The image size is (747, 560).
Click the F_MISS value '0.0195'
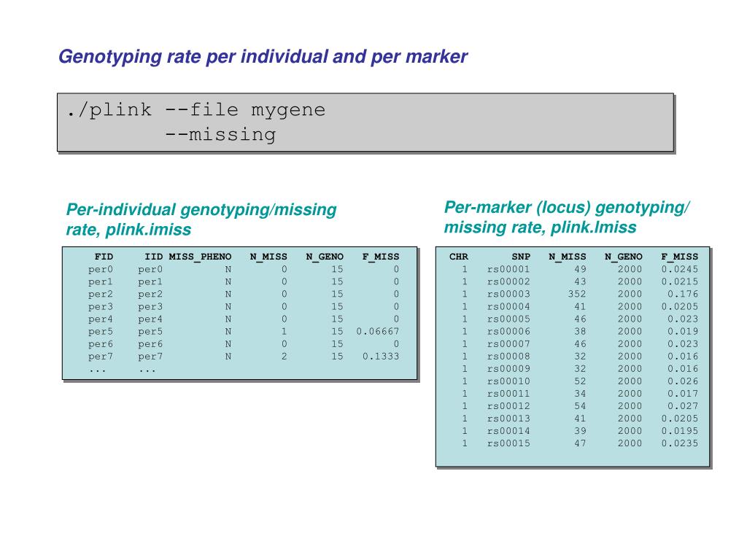pos(679,431)
